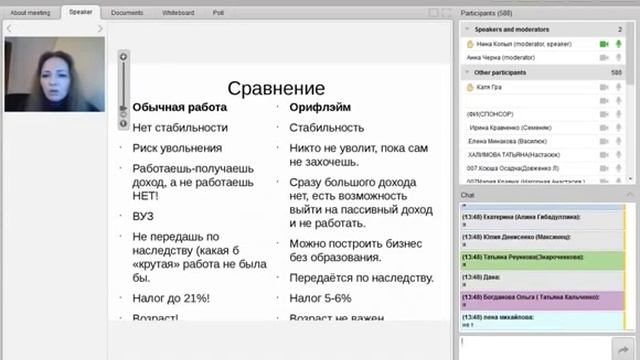Send chat message with arrow button
The height and width of the screenshot is (360, 640).
[623, 349]
